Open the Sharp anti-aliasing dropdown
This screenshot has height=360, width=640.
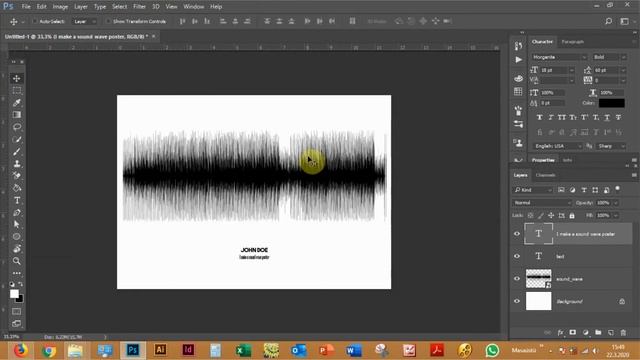[x=611, y=146]
